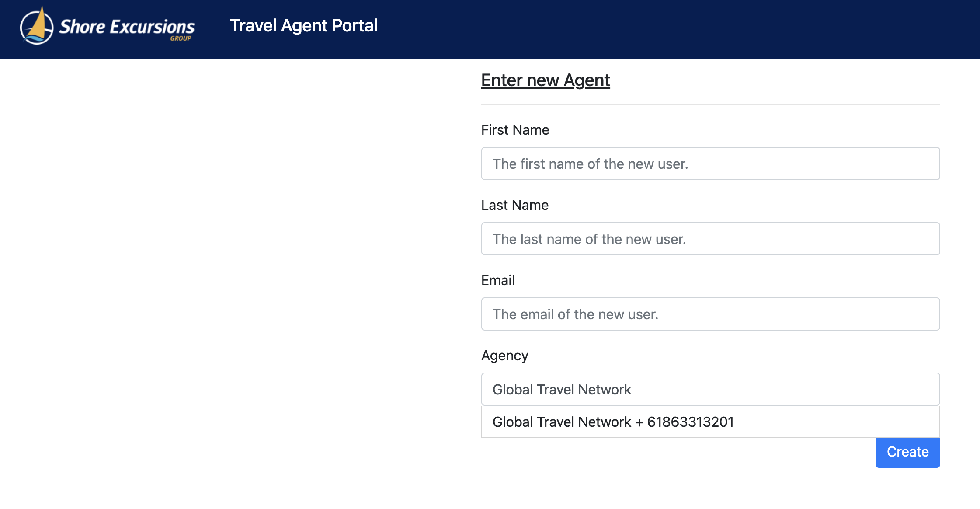
Task: Open the Travel Agent Portal title link
Action: 304,25
